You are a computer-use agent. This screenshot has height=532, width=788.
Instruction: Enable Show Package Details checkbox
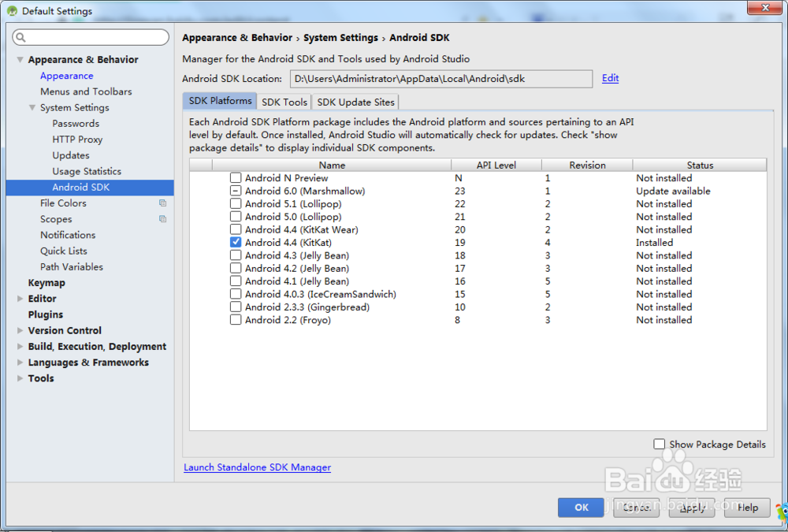pos(659,444)
